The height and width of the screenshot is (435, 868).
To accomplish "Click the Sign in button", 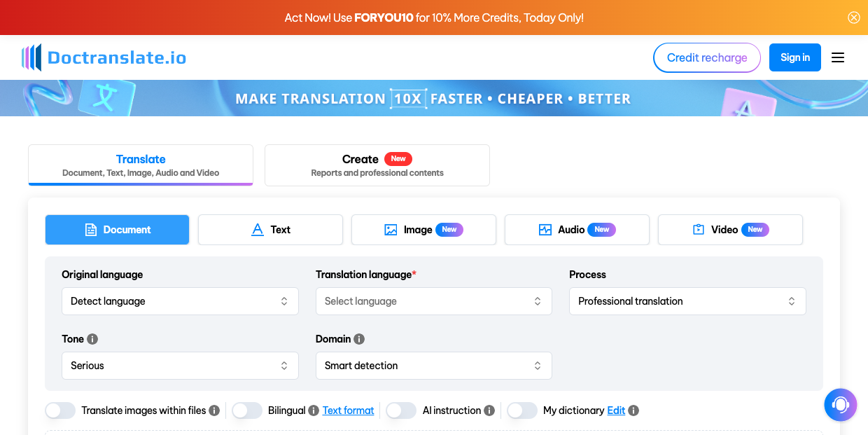I will tap(794, 57).
